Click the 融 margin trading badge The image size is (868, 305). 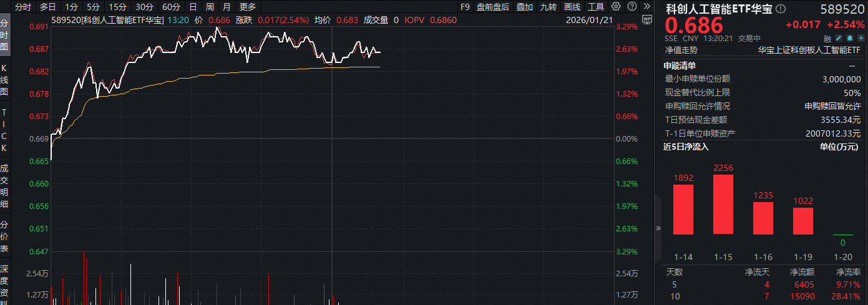click(x=827, y=38)
